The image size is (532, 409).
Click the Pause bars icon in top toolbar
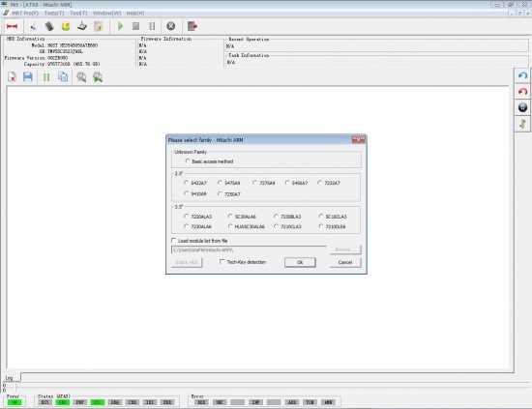click(152, 26)
